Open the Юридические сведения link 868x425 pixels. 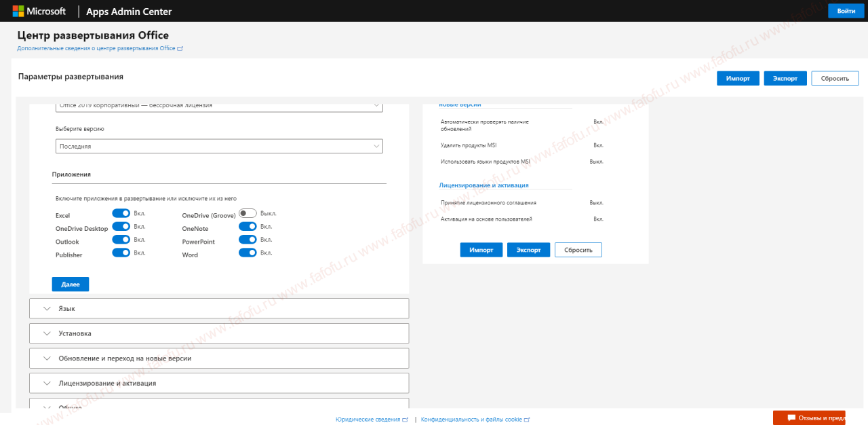(x=372, y=420)
